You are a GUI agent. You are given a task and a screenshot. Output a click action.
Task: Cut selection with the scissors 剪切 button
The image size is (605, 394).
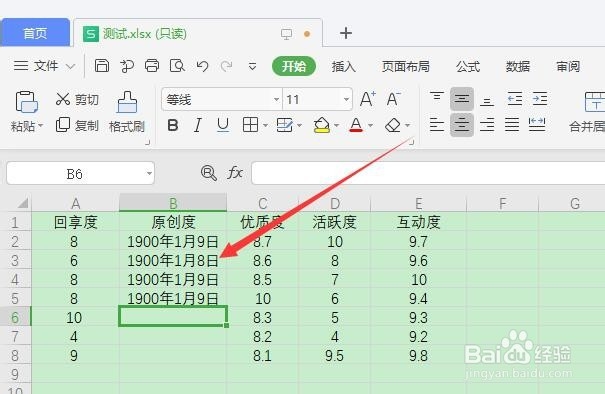coord(77,100)
